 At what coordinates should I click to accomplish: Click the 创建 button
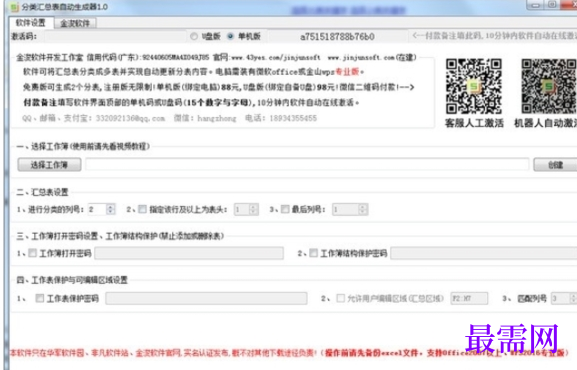[x=555, y=165]
